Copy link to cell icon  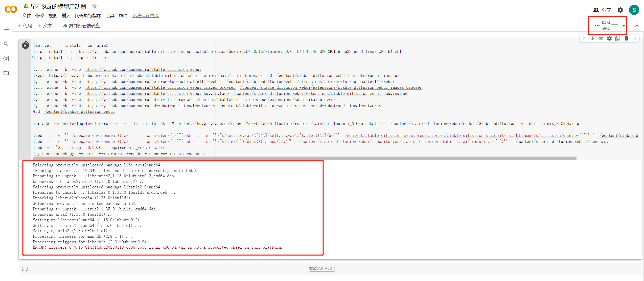click(601, 38)
